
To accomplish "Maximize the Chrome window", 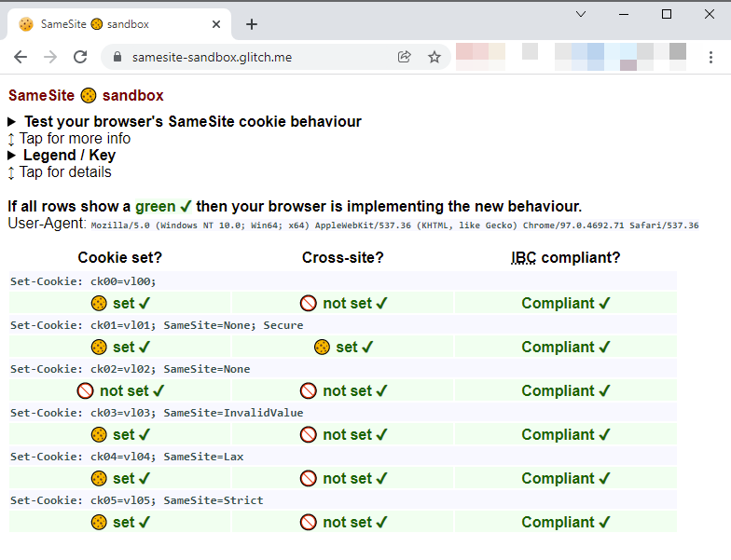I will [x=667, y=14].
